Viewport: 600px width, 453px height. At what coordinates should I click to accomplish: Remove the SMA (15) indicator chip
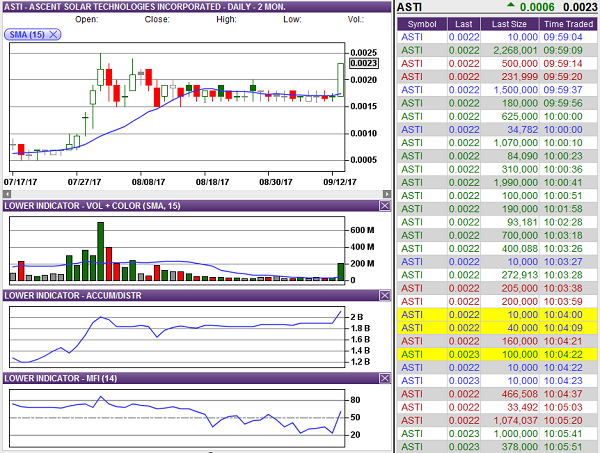click(54, 34)
